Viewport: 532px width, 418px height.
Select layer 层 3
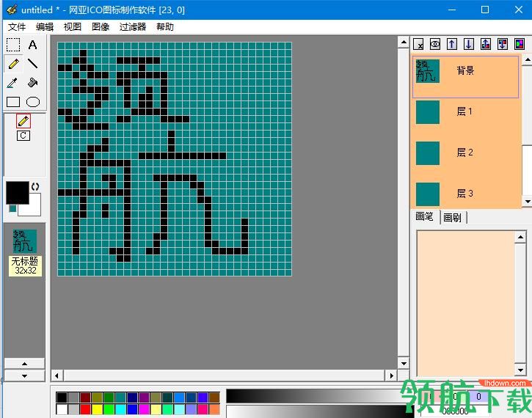pyautogui.click(x=465, y=194)
